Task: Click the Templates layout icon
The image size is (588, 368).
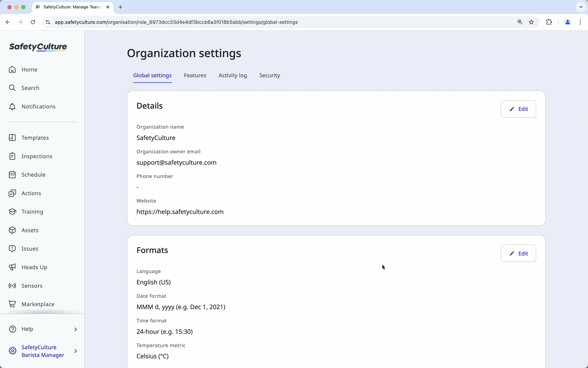Action: click(12, 138)
